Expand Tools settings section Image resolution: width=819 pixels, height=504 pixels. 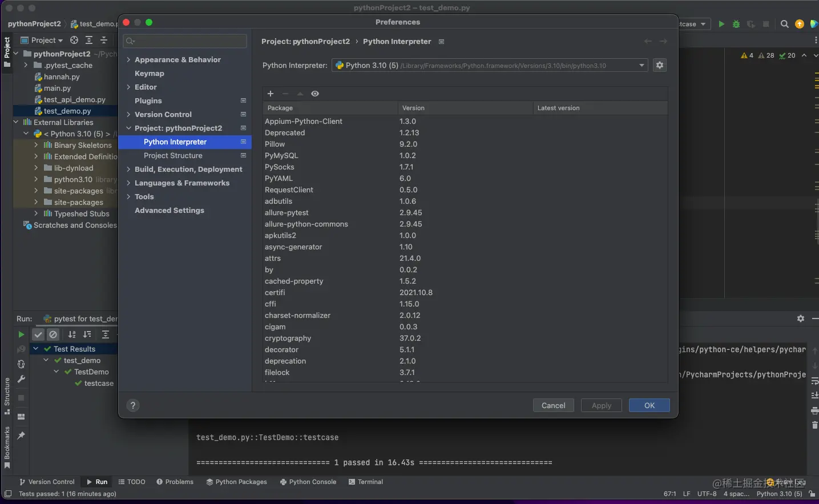(128, 196)
